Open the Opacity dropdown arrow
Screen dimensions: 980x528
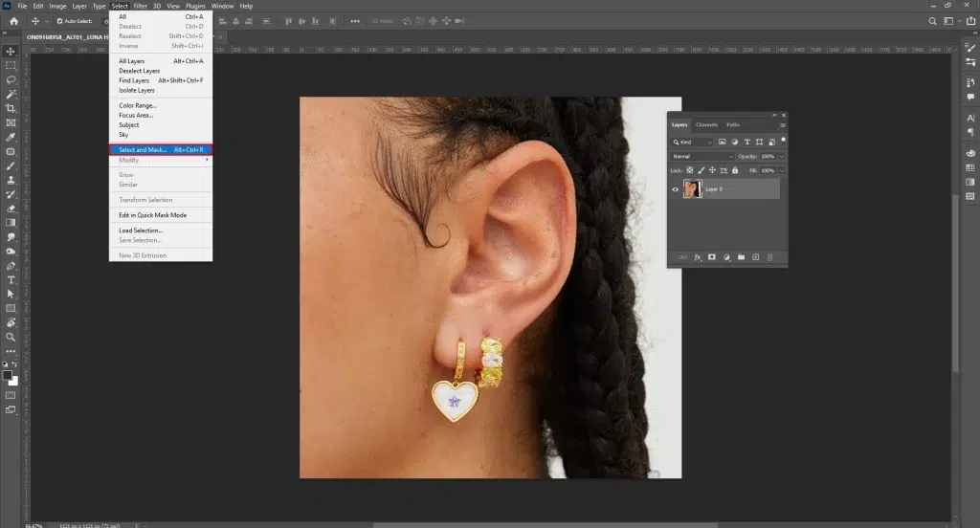click(781, 156)
